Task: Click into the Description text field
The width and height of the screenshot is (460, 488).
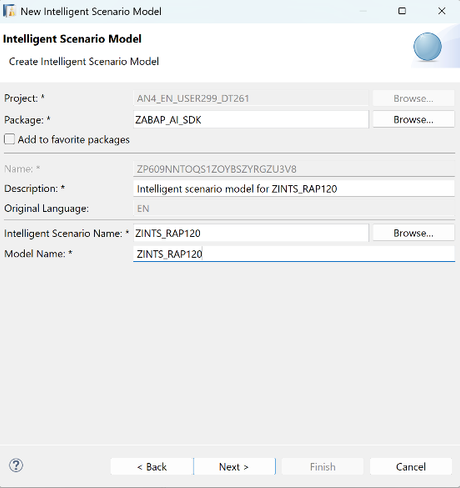Action: click(x=294, y=189)
